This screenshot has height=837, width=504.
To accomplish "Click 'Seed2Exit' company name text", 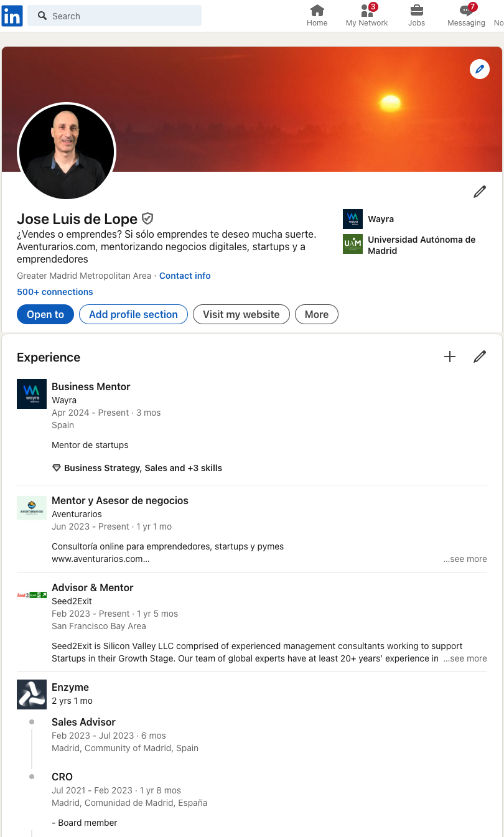I will pyautogui.click(x=72, y=601).
